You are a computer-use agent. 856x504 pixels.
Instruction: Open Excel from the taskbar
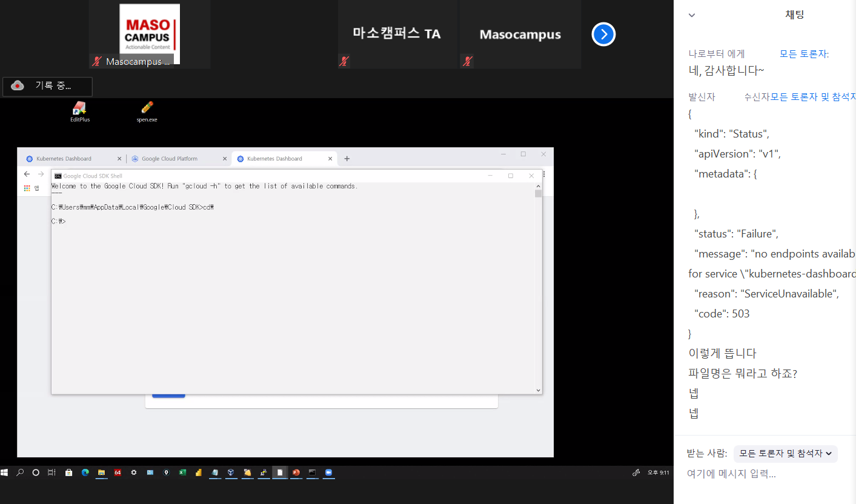coord(182,472)
